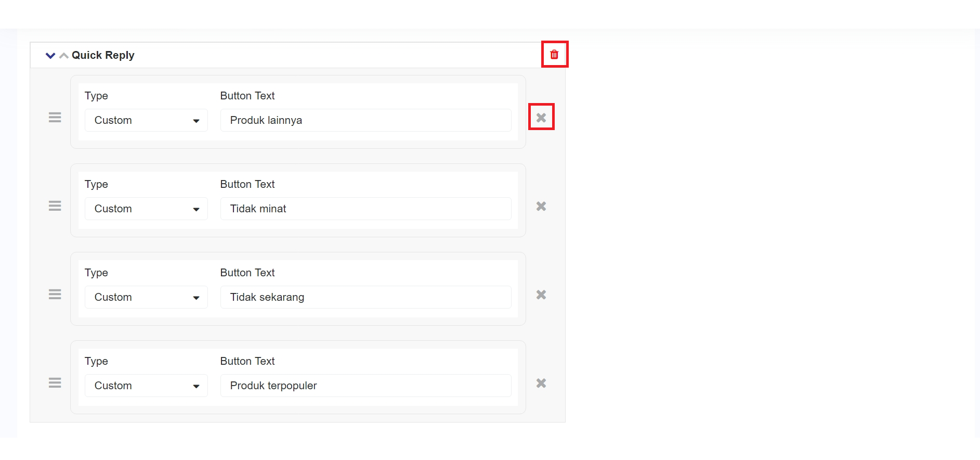
Task: Click the 'Produk lainnya' button text field
Action: pos(365,120)
